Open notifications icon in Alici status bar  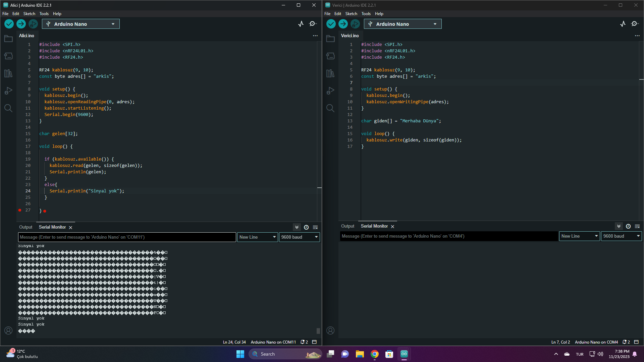(304, 342)
